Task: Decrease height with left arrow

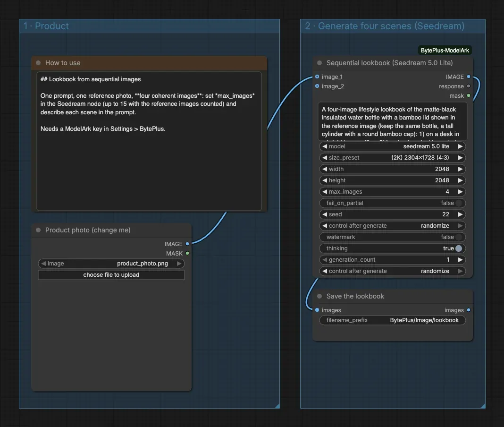Action: (325, 180)
